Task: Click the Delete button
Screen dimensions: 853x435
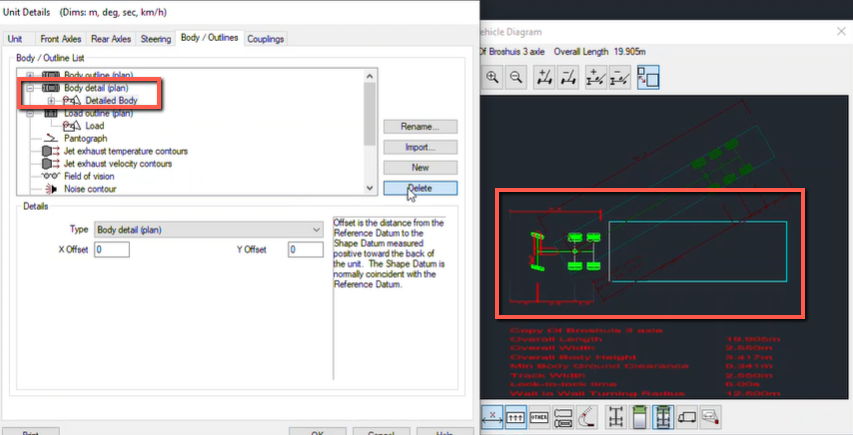Action: pyautogui.click(x=420, y=188)
